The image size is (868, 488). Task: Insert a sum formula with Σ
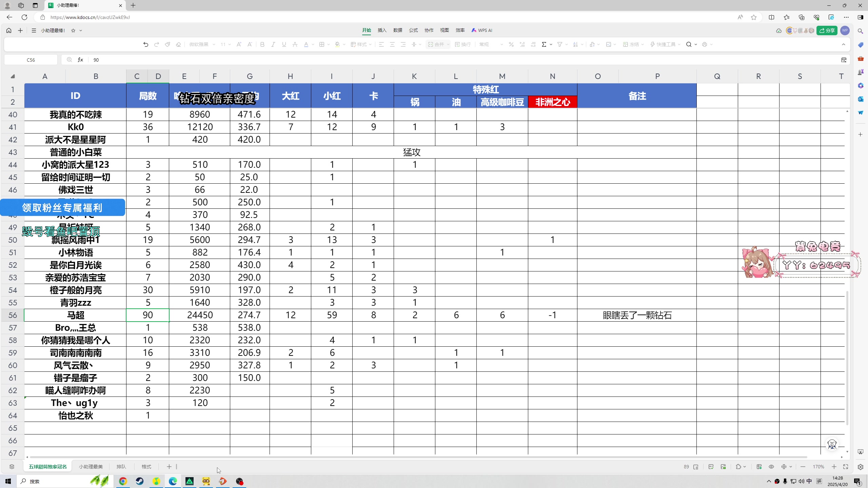click(544, 44)
